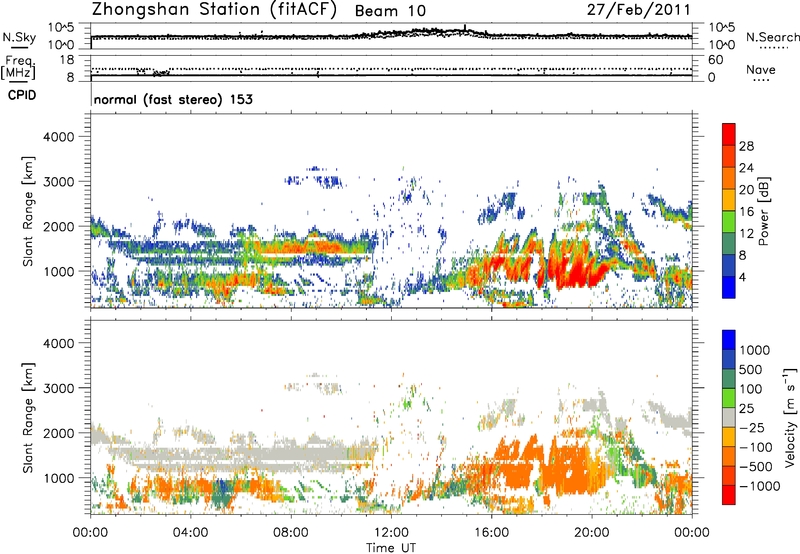Image resolution: width=800 pixels, height=554 pixels.
Task: Click the 'Freq. [MHz]' axis label
Action: [x=18, y=67]
